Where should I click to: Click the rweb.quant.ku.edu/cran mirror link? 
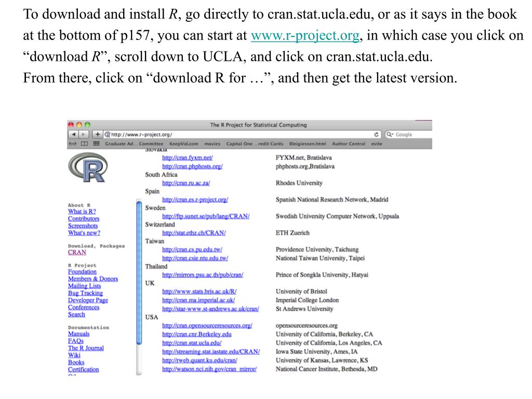[x=199, y=361]
